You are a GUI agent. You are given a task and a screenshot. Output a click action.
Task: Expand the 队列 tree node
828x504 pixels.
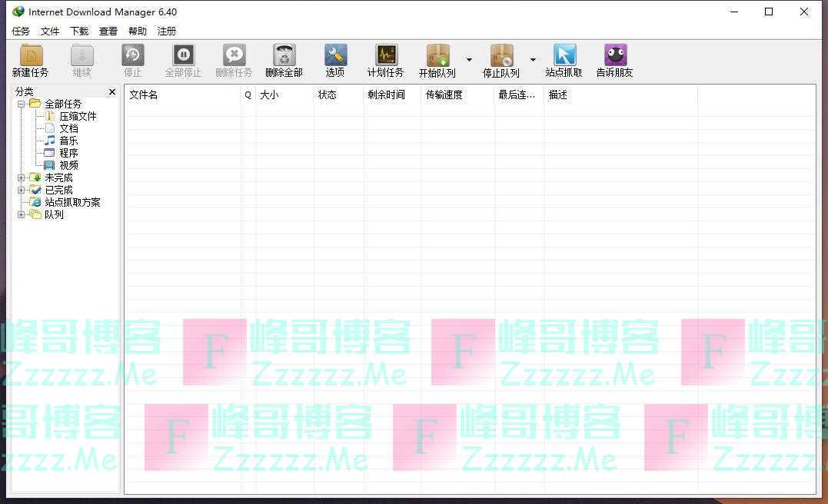(21, 214)
